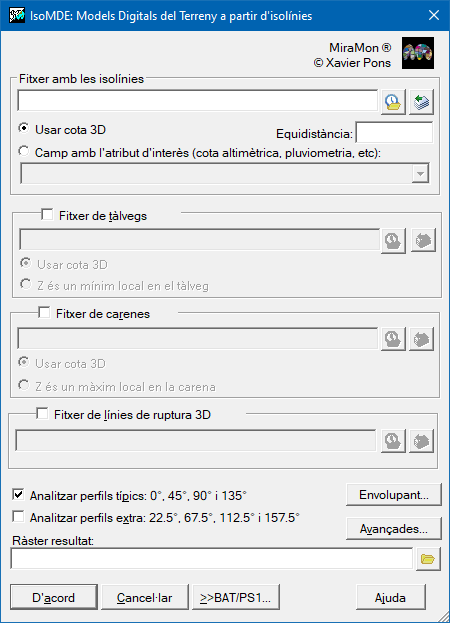Click the load-from-layers icon for isolines

tap(421, 102)
